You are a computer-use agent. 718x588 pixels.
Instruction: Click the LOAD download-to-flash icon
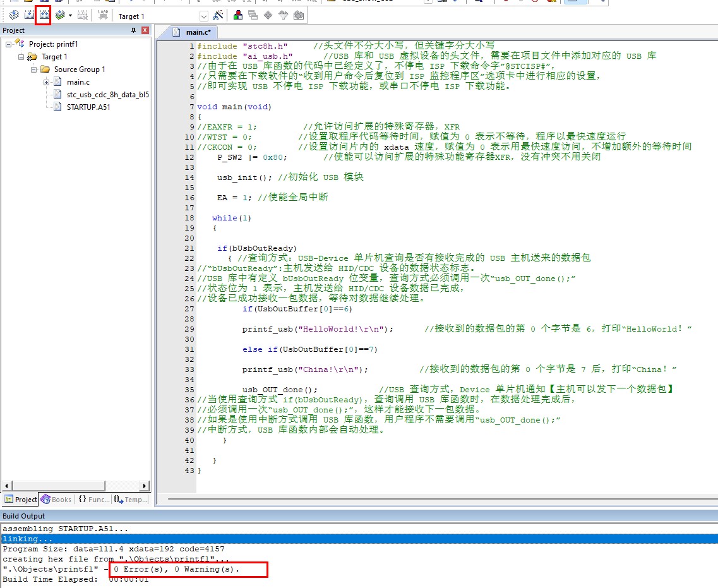click(103, 15)
